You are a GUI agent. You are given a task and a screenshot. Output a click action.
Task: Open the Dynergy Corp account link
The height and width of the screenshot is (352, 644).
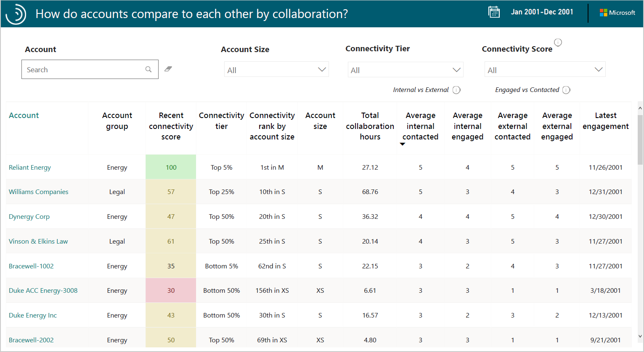coord(29,217)
